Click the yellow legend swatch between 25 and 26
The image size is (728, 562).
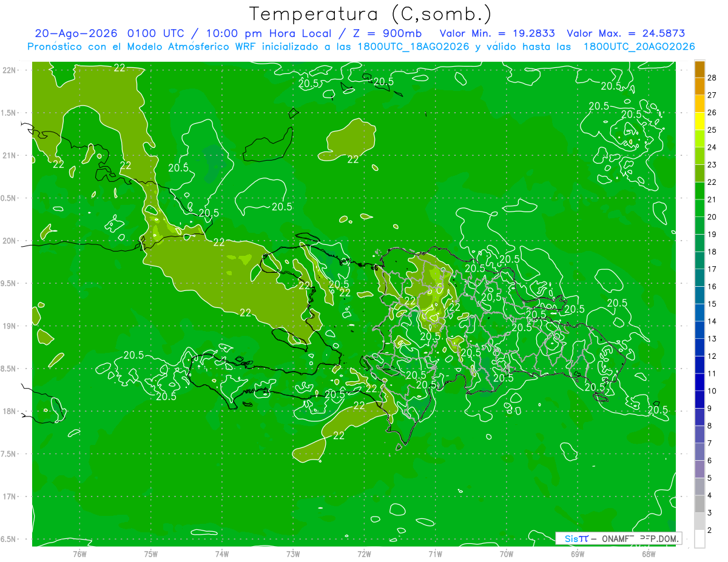pos(699,121)
